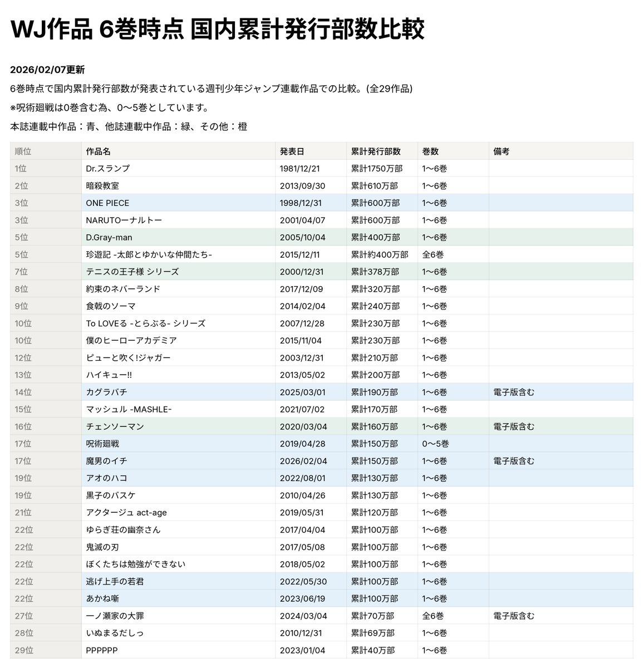
Task: Click 電子版含む in the 一ノ瀬家の大罪 row
Action: 514,616
